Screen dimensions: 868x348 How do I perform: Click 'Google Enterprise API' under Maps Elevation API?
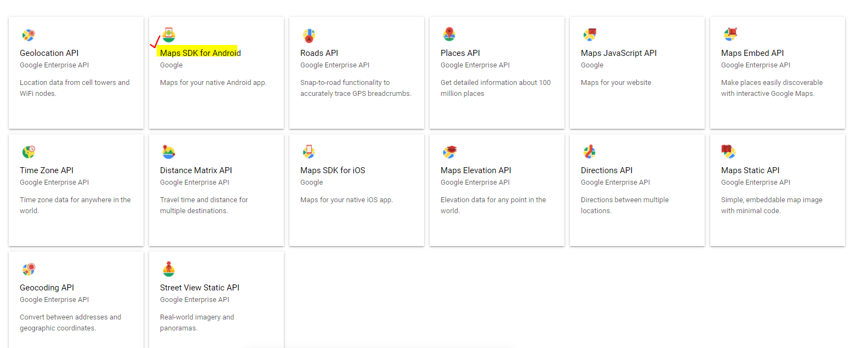[x=475, y=182]
